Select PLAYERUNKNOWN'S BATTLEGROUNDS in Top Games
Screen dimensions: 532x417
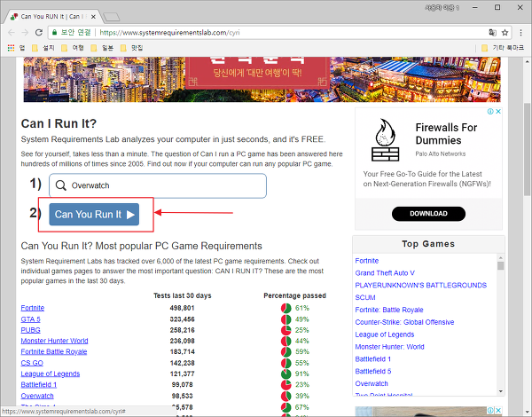click(420, 285)
